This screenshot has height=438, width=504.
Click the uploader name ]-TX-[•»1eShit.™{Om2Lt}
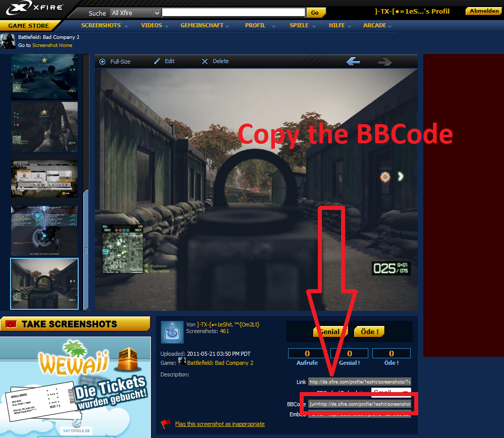(x=228, y=324)
